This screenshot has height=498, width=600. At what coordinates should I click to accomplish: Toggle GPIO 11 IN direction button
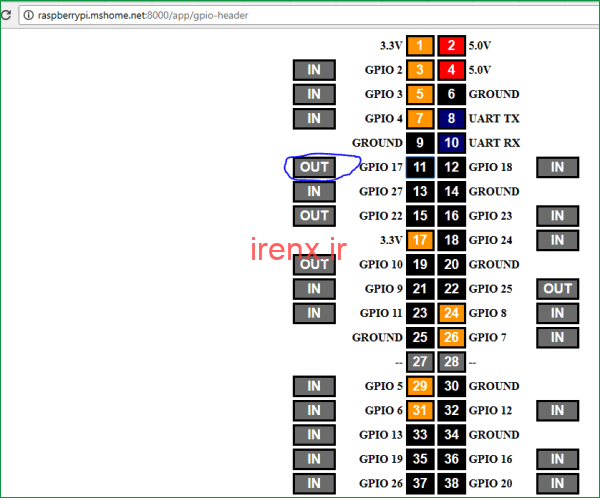coord(314,313)
